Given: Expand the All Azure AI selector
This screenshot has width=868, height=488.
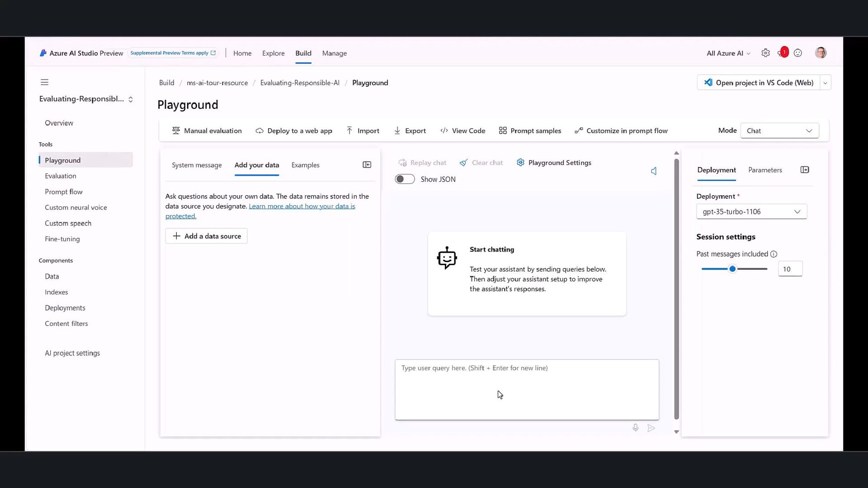Looking at the screenshot, I should click(728, 53).
